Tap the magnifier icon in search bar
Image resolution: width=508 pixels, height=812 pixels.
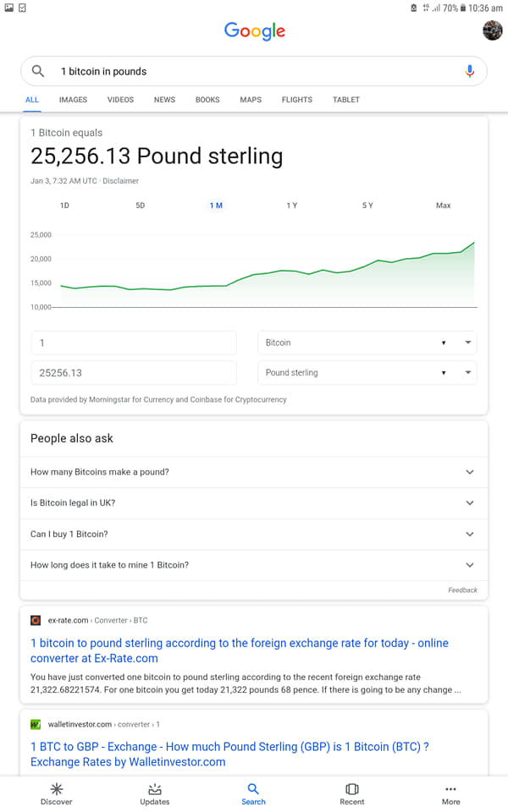[x=38, y=71]
